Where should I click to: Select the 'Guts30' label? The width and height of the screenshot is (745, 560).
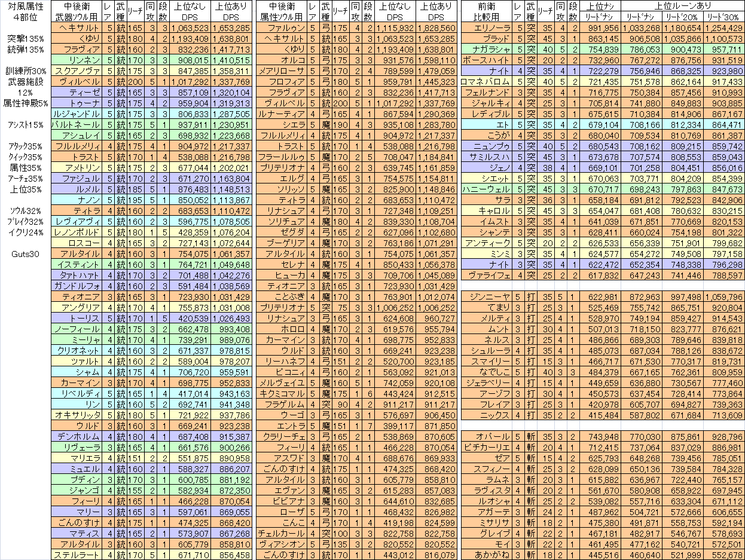tap(25, 254)
